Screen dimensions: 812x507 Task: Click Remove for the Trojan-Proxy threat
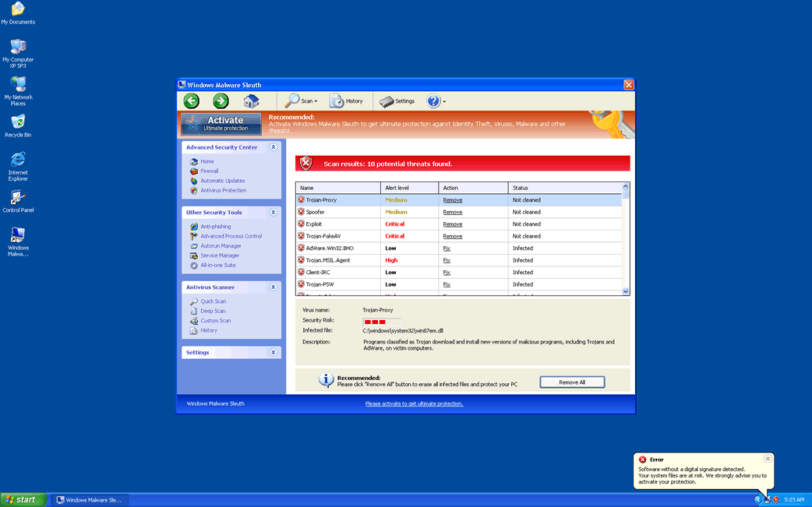(452, 199)
